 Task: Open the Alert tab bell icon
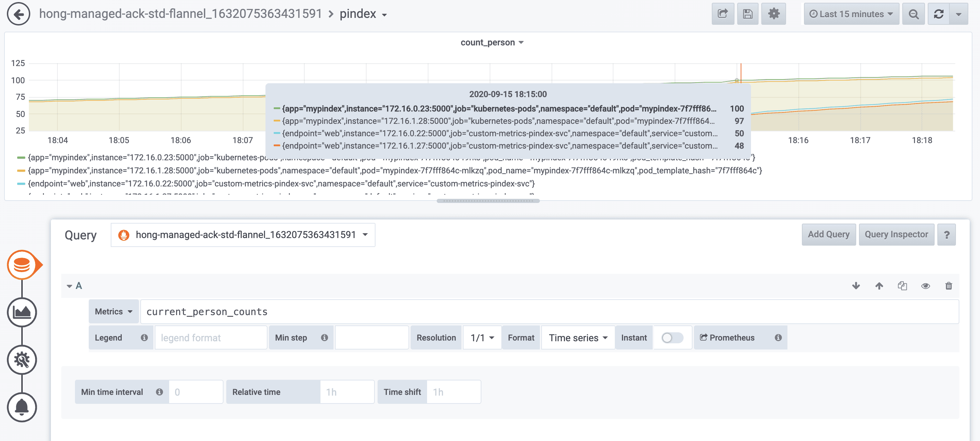(x=22, y=407)
